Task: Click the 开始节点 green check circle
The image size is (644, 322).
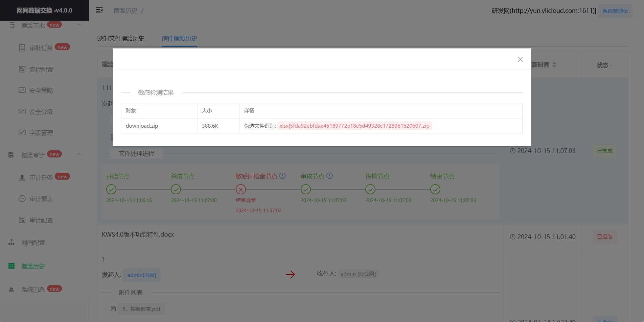Action: click(x=111, y=189)
